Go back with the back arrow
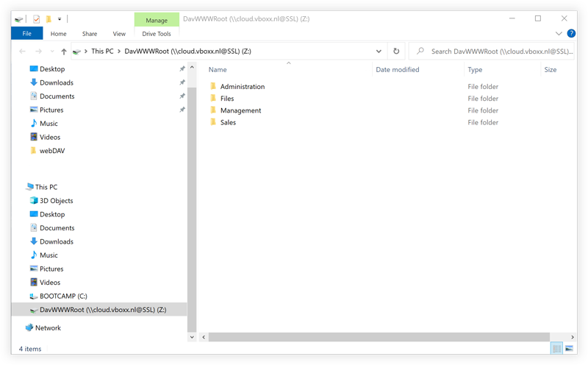 point(22,51)
